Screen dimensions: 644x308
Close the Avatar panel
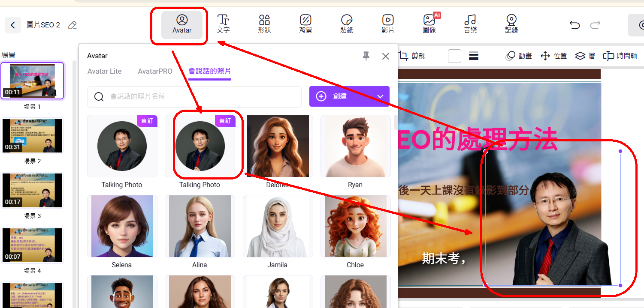point(385,56)
